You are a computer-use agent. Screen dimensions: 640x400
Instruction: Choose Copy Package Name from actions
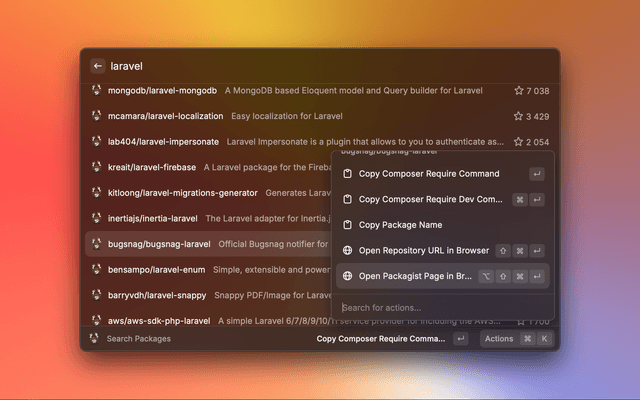tap(400, 225)
